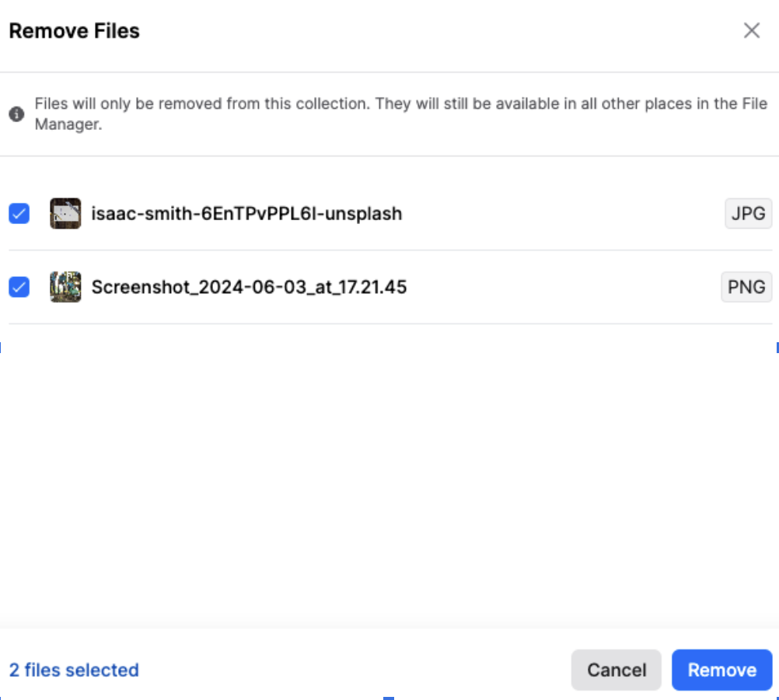Select the isaac-smith-6EnTPvPPL6I-unsplash file name
Image resolution: width=779 pixels, height=700 pixels.
pos(246,214)
